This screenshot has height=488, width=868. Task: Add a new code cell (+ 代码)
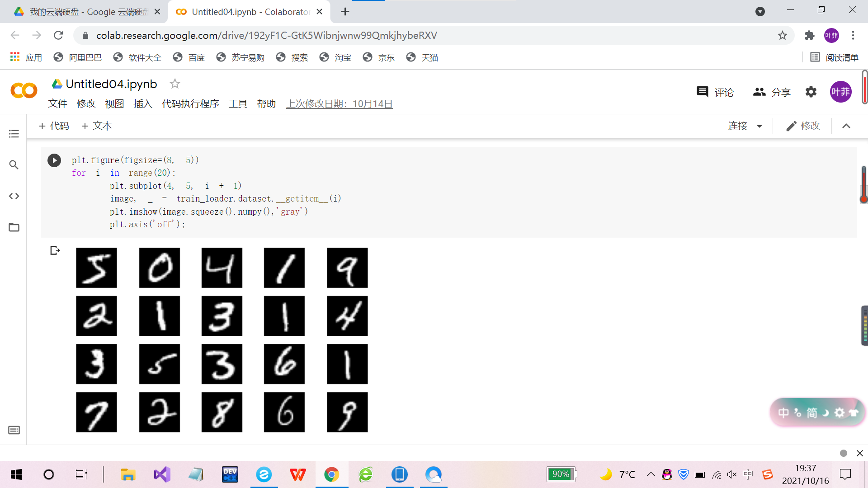tap(54, 126)
